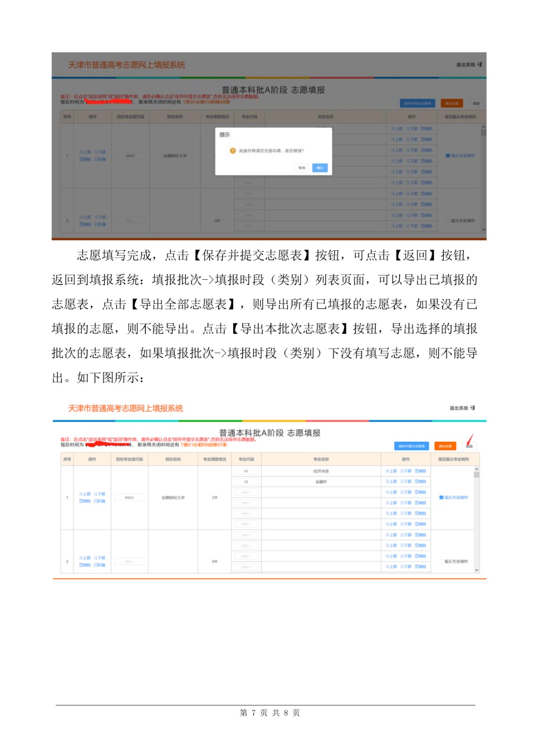Click 返回 button in lower screenshot

(469, 446)
